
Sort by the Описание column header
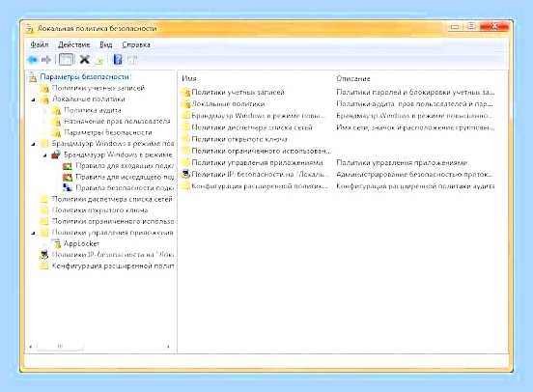pyautogui.click(x=353, y=78)
